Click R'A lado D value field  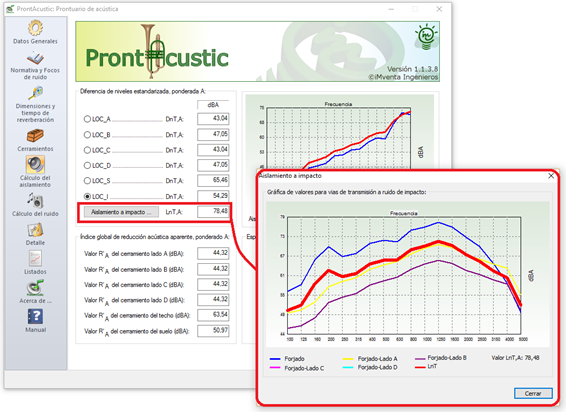point(213,300)
